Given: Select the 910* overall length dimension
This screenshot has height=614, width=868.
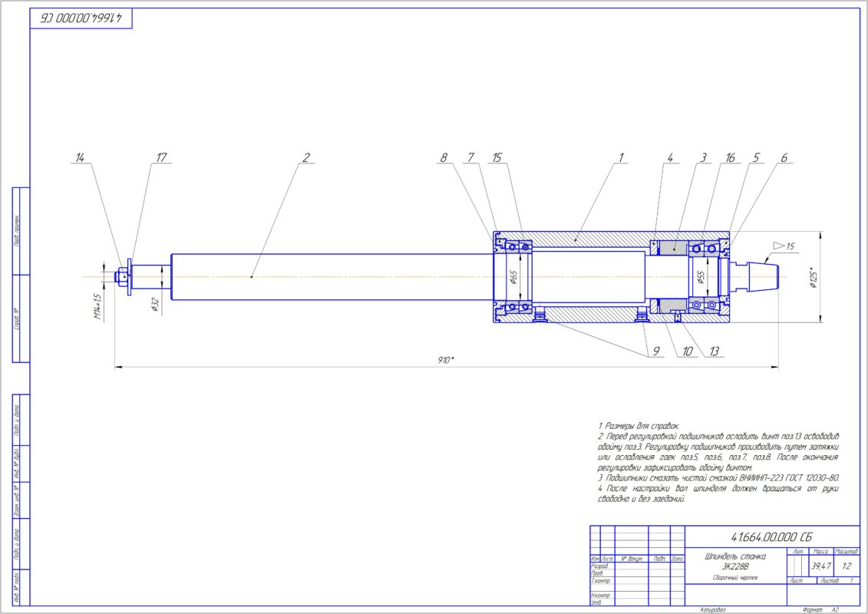Looking at the screenshot, I should (x=446, y=360).
